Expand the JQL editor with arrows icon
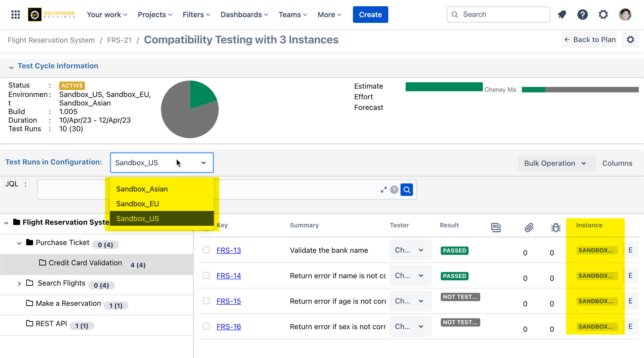This screenshot has height=358, width=644. coord(384,190)
